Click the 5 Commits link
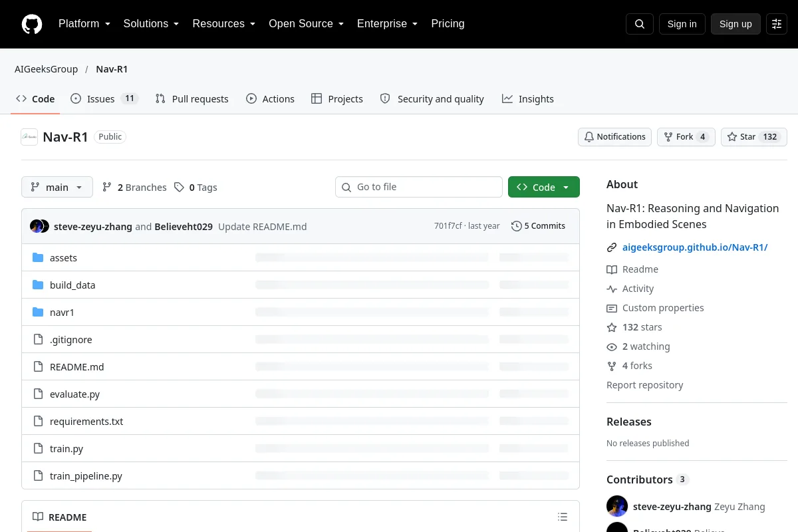Viewport: 798px width, 532px height. pyautogui.click(x=538, y=226)
